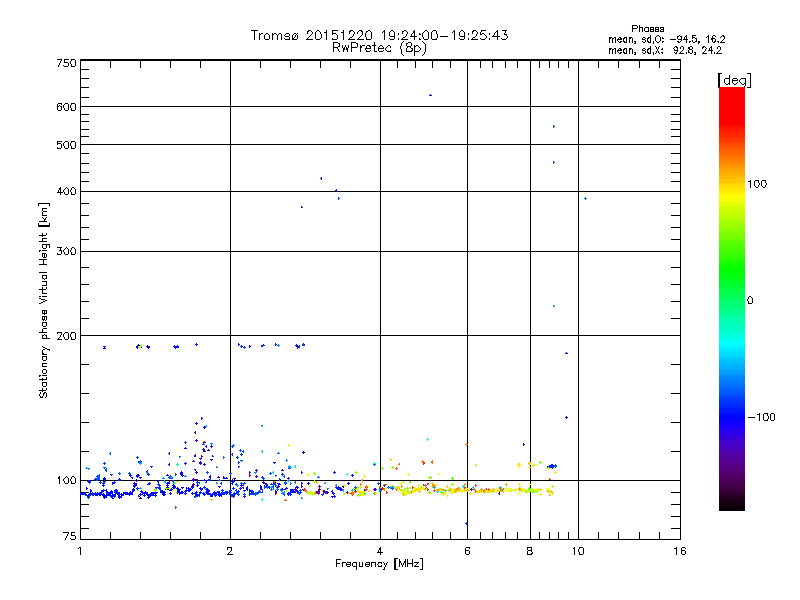Click the y-axis title 'Stationary phase Virtual Height [km]'
This screenshot has width=800, height=600.
coord(43,301)
